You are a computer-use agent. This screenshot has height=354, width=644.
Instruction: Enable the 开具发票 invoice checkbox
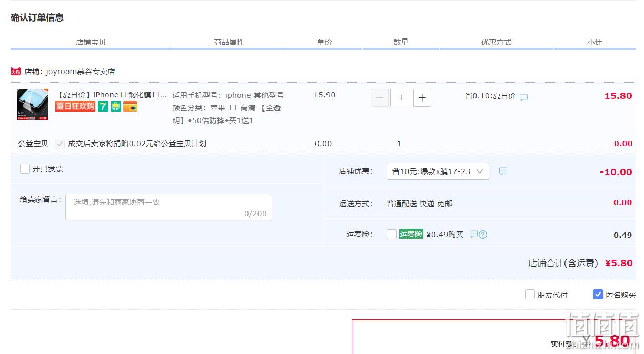click(25, 169)
